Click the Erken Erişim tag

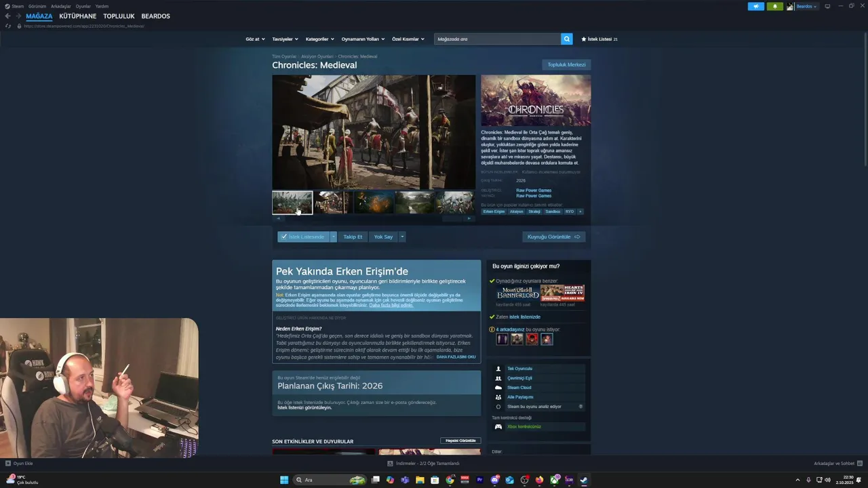[494, 211]
